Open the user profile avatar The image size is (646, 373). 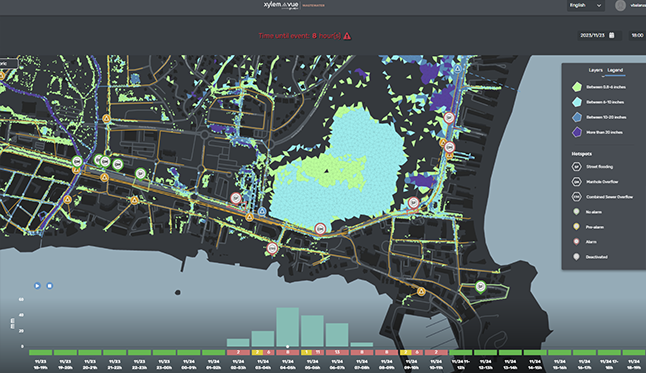[620, 5]
